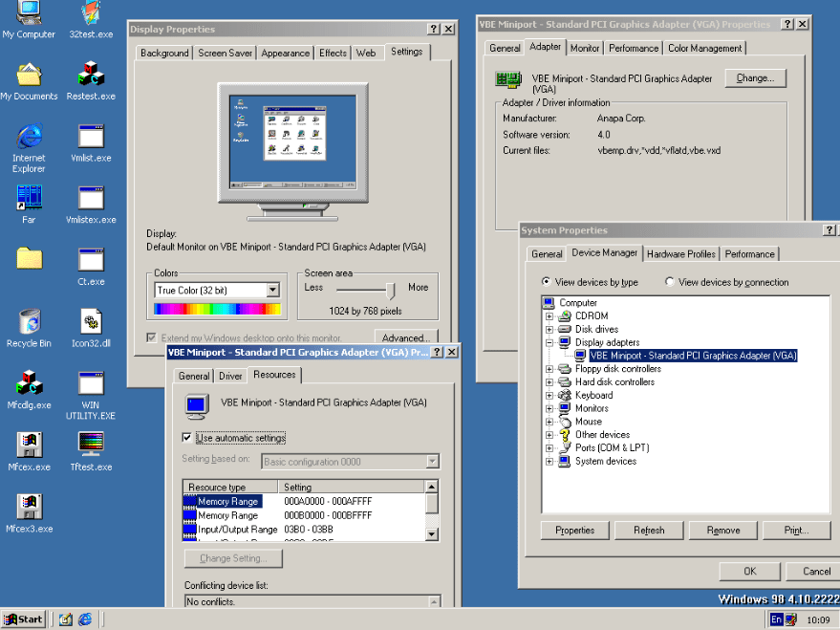The width and height of the screenshot is (840, 630).
Task: Open Color Management tab in adapter properties
Action: click(704, 48)
